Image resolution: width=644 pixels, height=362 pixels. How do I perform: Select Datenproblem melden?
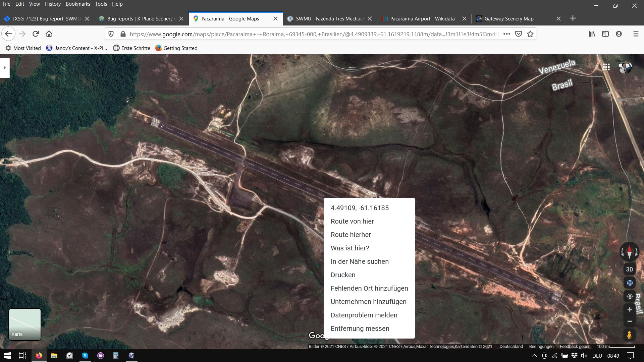click(369, 315)
